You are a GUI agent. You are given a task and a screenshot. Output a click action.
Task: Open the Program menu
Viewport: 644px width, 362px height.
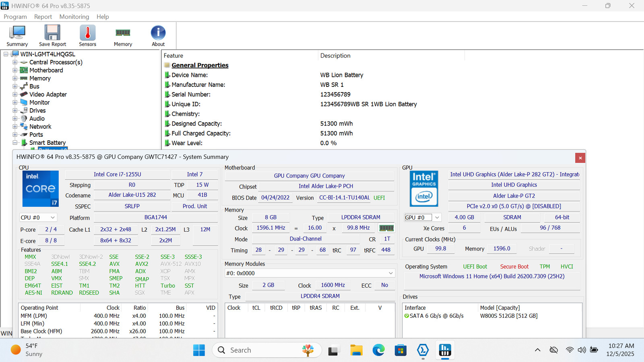pyautogui.click(x=15, y=16)
